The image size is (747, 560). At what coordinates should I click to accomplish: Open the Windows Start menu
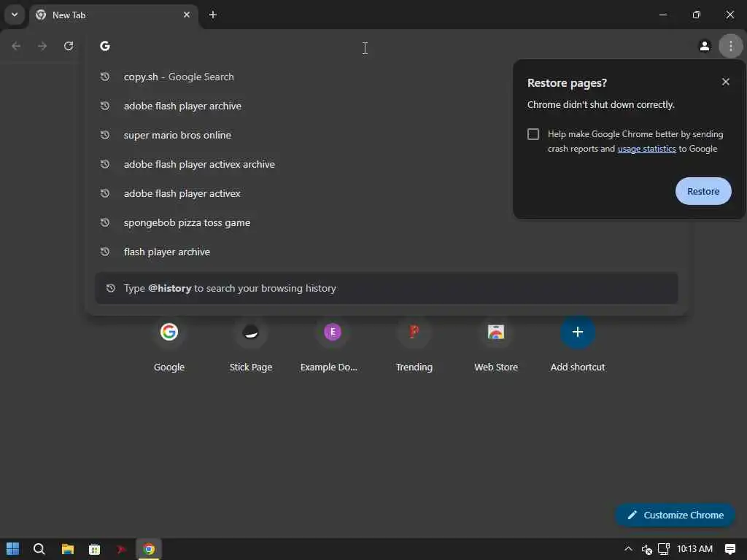coord(13,549)
